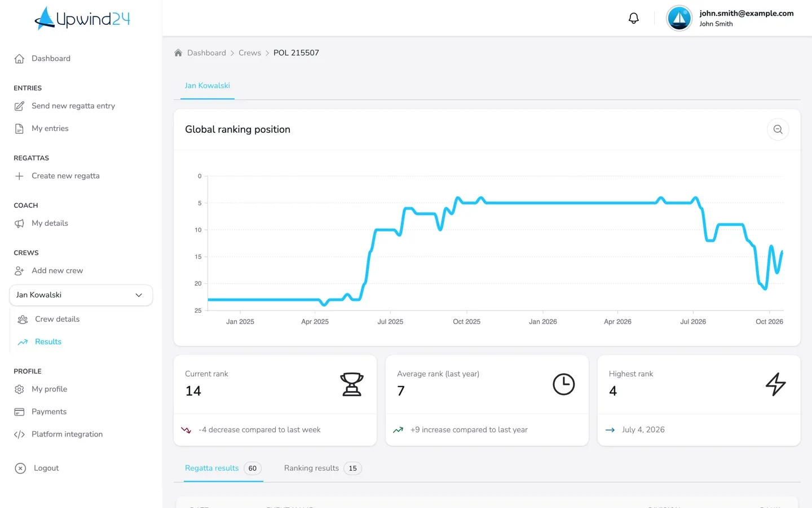Select the pencil icon beside Send new regatta entry
Viewport: 812px width, 508px height.
point(19,106)
